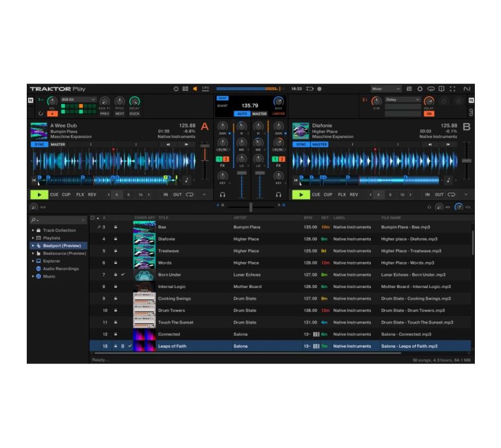Toggle SYNC on Deck A
This screenshot has width=501, height=448.
(x=39, y=144)
